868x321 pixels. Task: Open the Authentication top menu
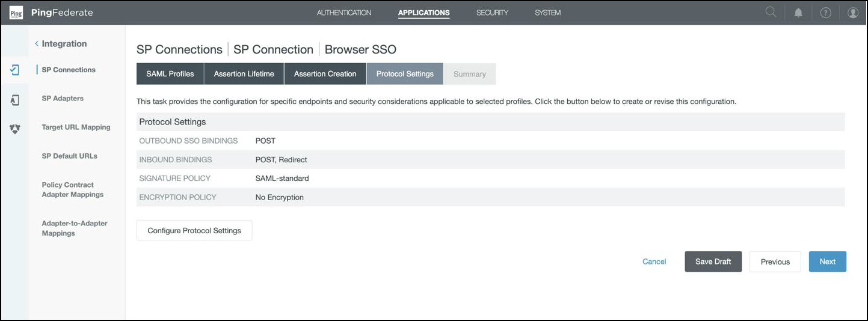[x=343, y=13]
